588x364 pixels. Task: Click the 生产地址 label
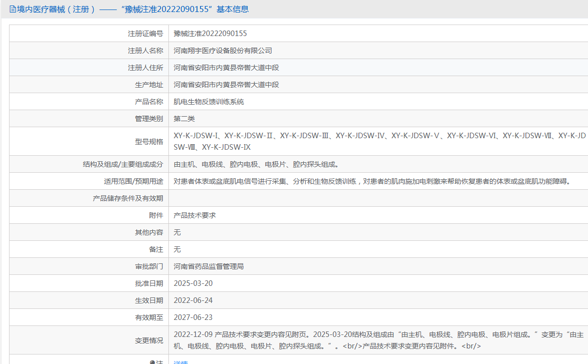149,85
